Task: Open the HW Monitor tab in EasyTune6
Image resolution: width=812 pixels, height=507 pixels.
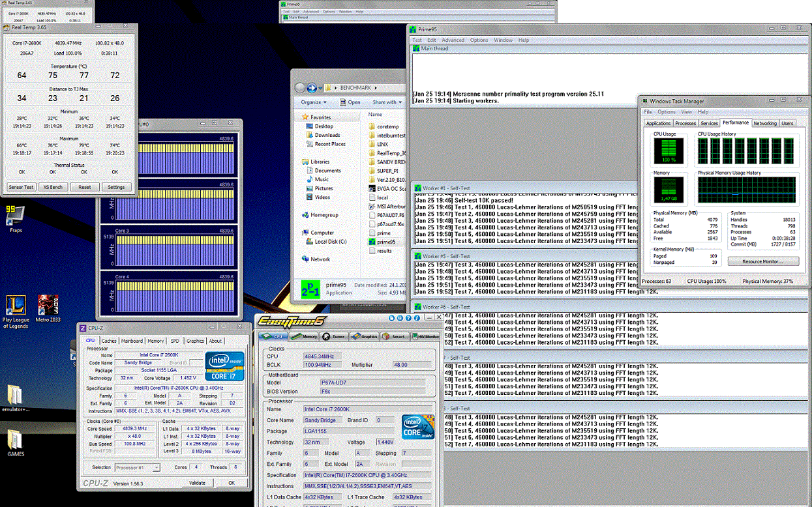Action: 425,336
